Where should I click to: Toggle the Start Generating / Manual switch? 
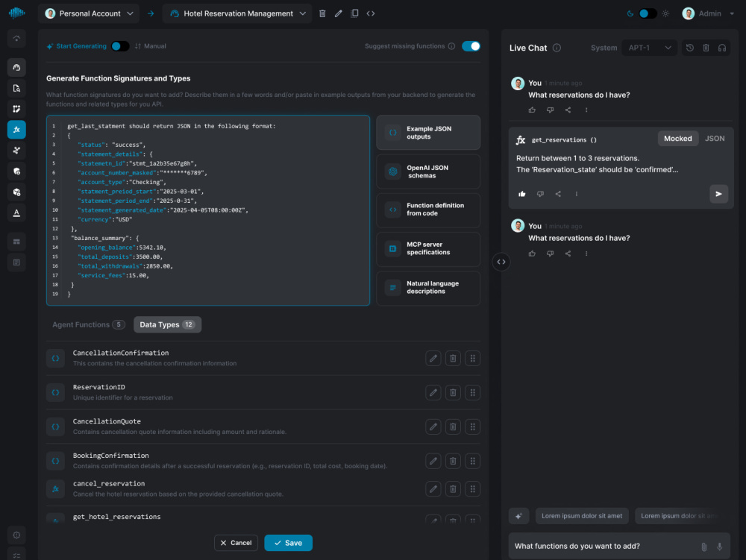[120, 46]
